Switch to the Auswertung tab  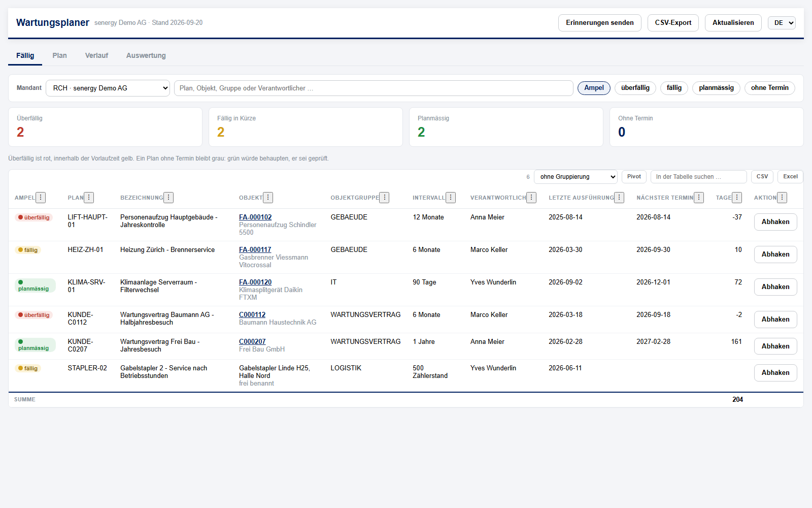[146, 55]
